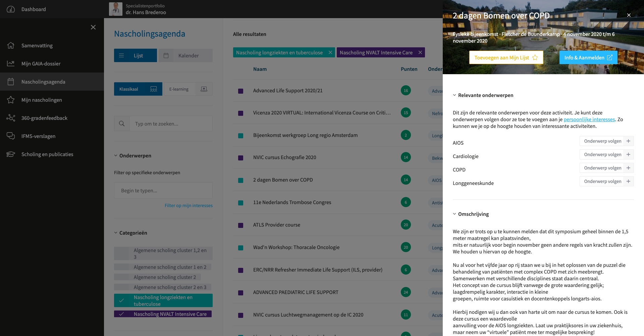Image resolution: width=644 pixels, height=336 pixels.
Task: Click dr. Hans Brederoo profile photo
Action: coord(116,9)
